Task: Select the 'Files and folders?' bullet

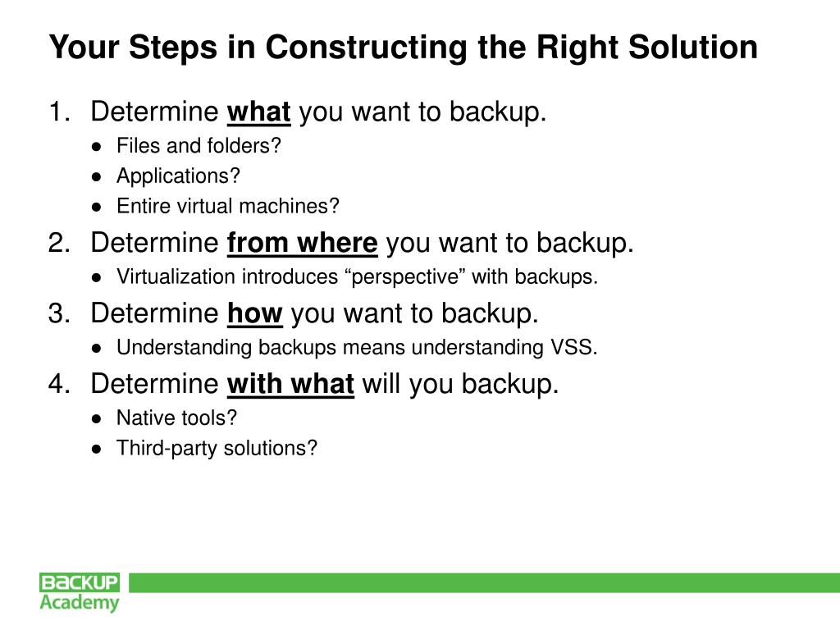Action: [x=199, y=146]
